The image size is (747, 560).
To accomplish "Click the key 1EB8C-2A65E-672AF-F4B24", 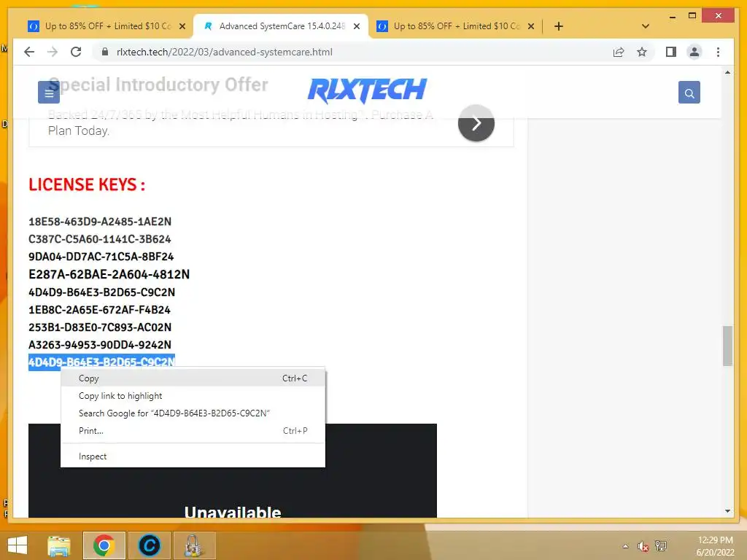I will pyautogui.click(x=99, y=310).
